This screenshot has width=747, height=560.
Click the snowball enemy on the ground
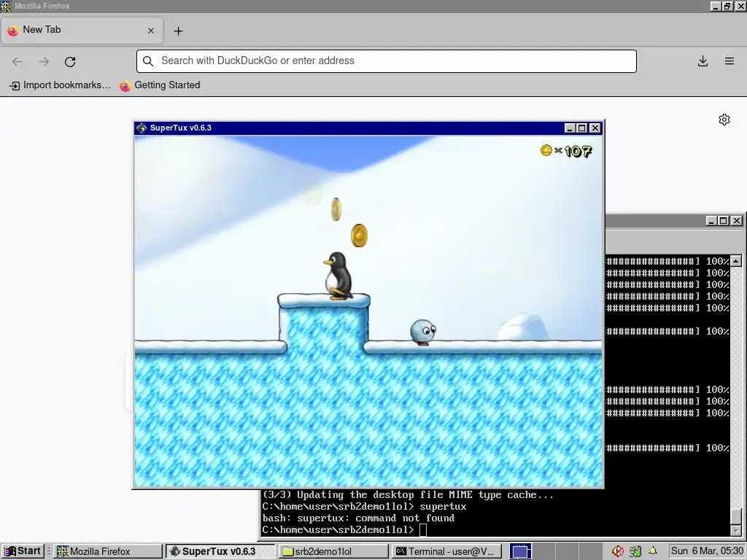tap(423, 332)
